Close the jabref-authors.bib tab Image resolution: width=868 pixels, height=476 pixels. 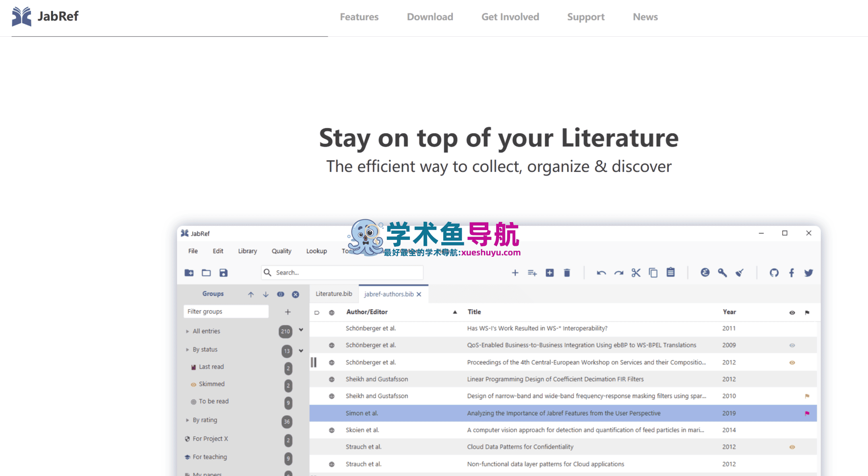419,294
